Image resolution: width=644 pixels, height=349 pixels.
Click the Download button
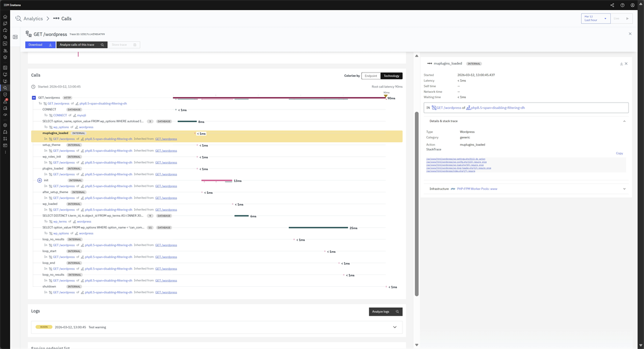click(40, 45)
